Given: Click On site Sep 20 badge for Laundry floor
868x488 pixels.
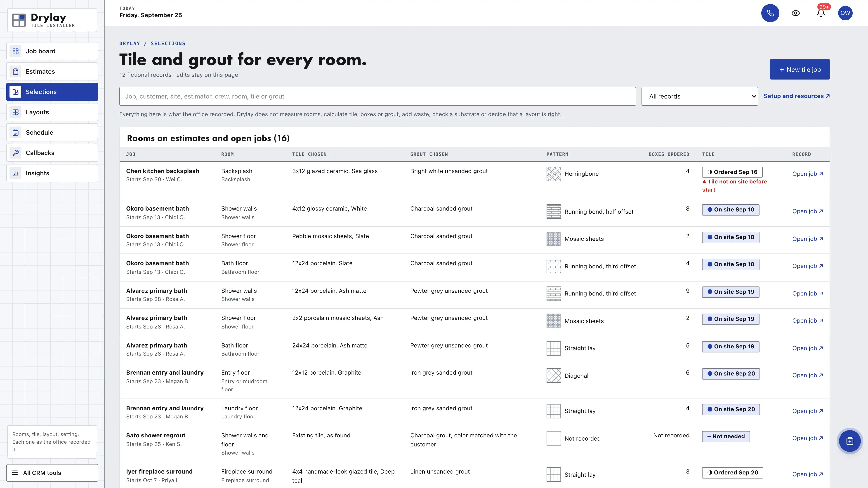Looking at the screenshot, I should pos(731,410).
